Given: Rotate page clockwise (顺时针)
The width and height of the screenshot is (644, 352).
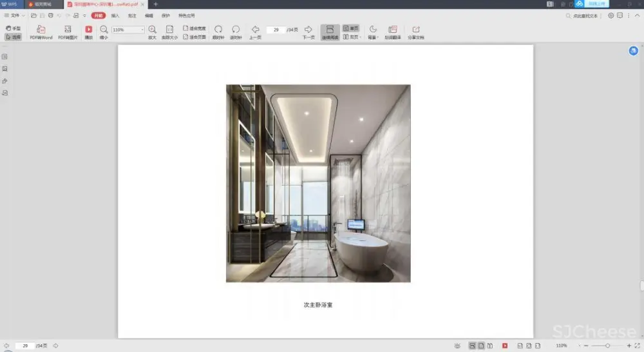Looking at the screenshot, I should pyautogui.click(x=218, y=32).
